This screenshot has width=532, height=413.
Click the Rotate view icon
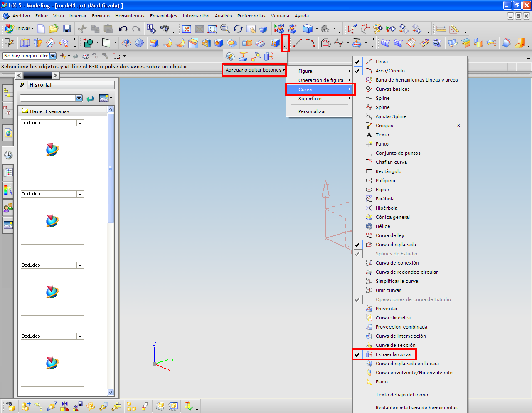(238, 29)
